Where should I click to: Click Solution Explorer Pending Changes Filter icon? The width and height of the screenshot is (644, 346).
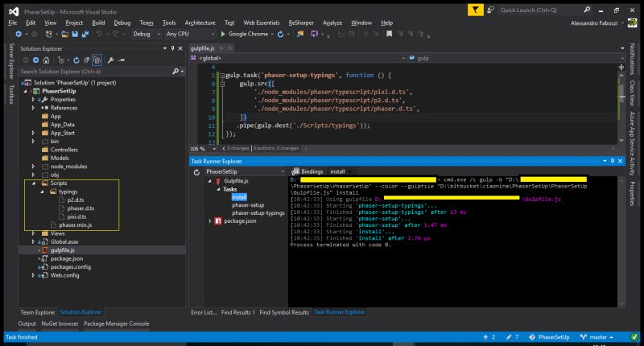(61, 60)
